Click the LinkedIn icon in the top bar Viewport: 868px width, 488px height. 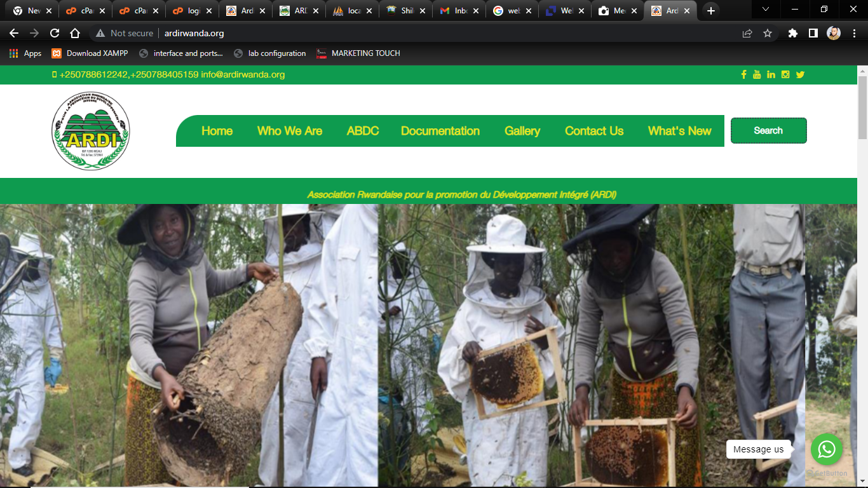tap(771, 74)
